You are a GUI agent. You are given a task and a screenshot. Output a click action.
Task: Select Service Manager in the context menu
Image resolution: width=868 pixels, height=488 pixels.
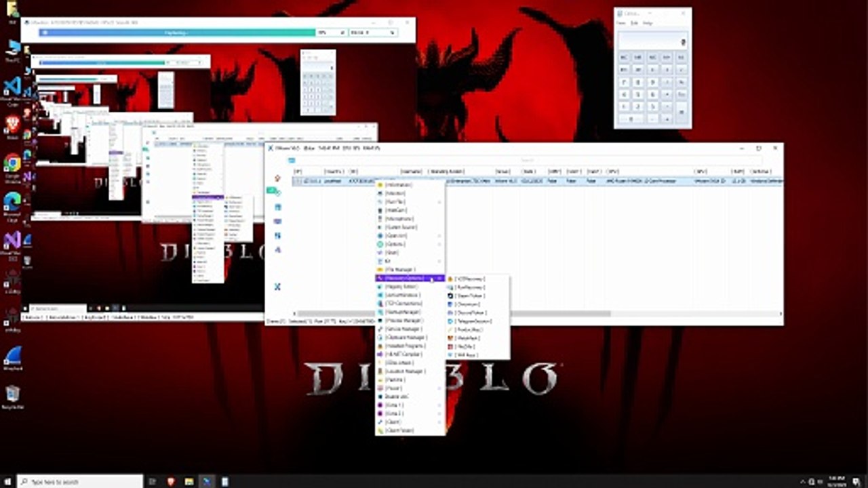coord(410,329)
